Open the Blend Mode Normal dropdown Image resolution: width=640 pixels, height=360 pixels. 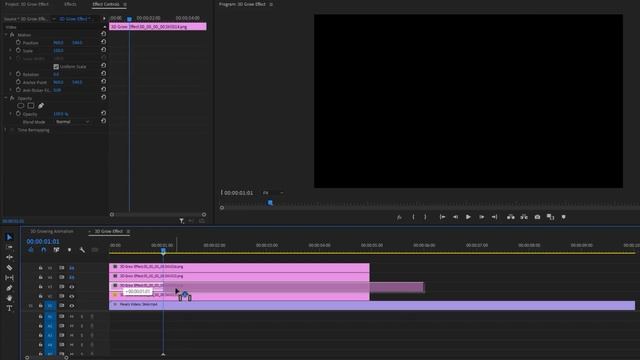[x=73, y=122]
